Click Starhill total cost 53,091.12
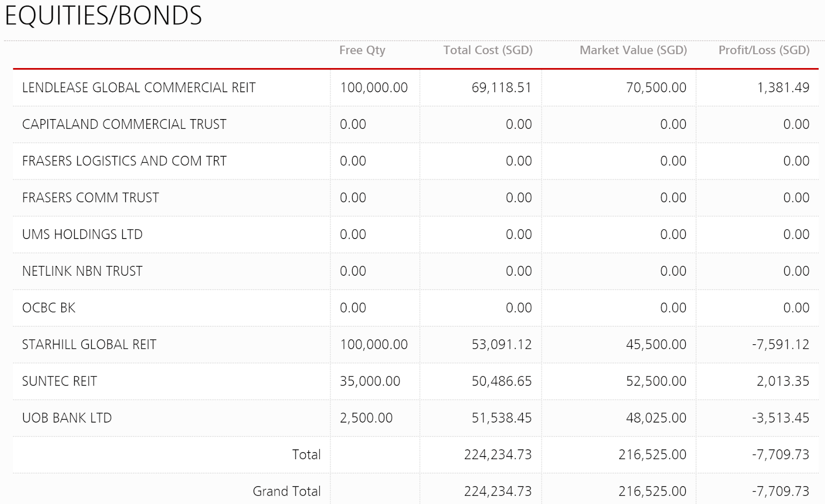This screenshot has height=504, width=825. [501, 344]
